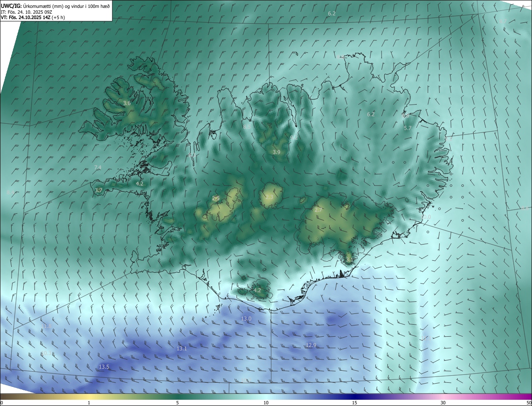Click the colour scale tick label 30

(443, 403)
